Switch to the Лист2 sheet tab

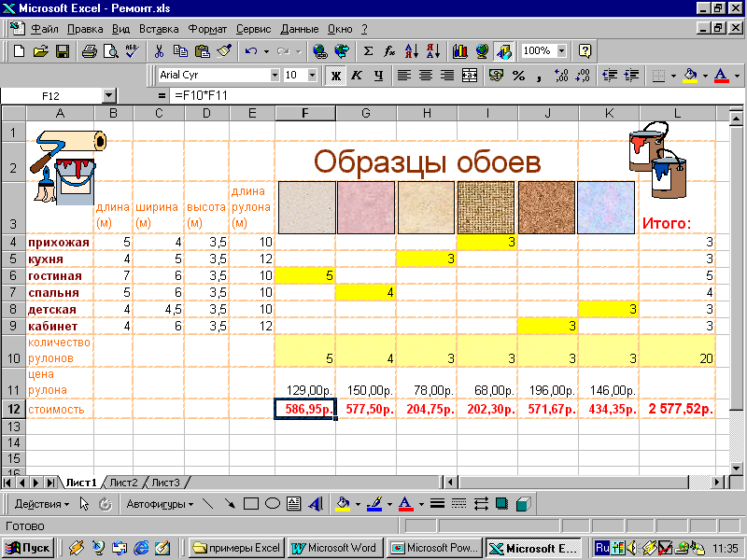click(123, 483)
